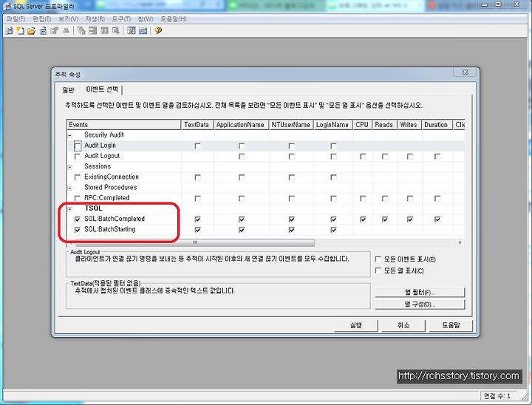The height and width of the screenshot is (405, 532).
Task: Click the 취소 button
Action: pos(403,326)
